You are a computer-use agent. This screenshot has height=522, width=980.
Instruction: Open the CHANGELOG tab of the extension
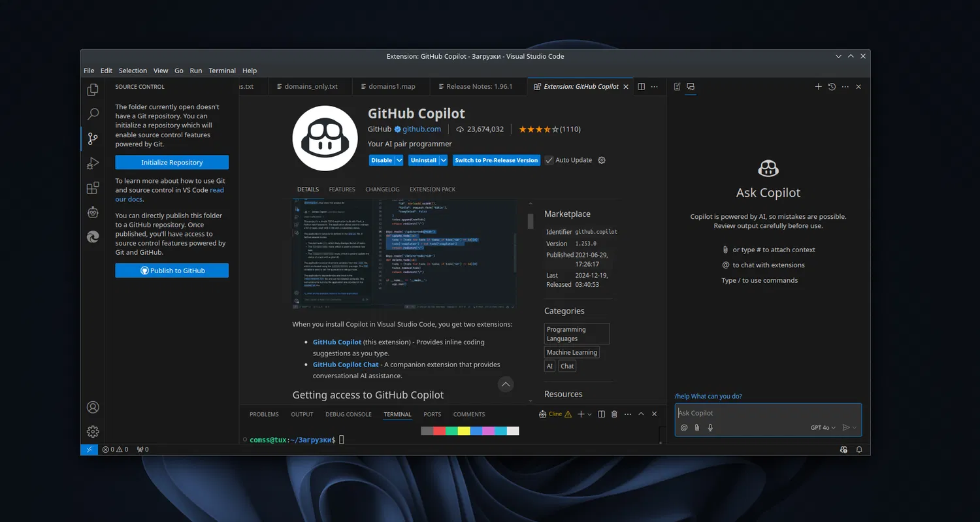click(382, 189)
